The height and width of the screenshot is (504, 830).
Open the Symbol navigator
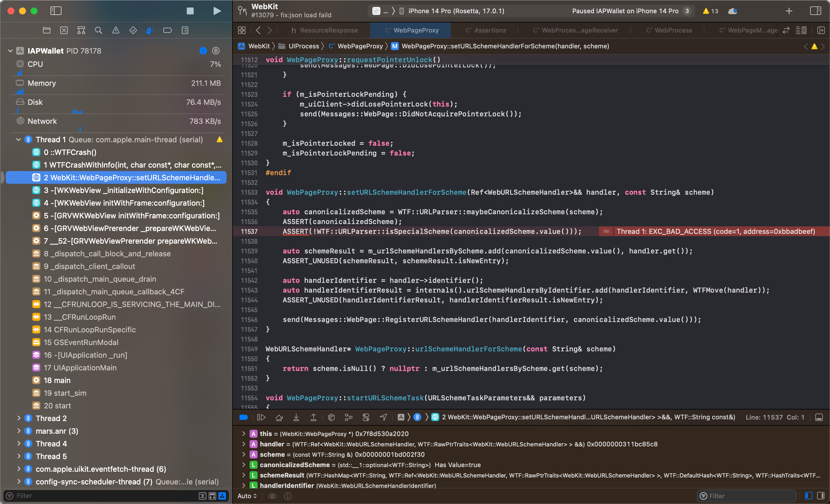coord(81,30)
